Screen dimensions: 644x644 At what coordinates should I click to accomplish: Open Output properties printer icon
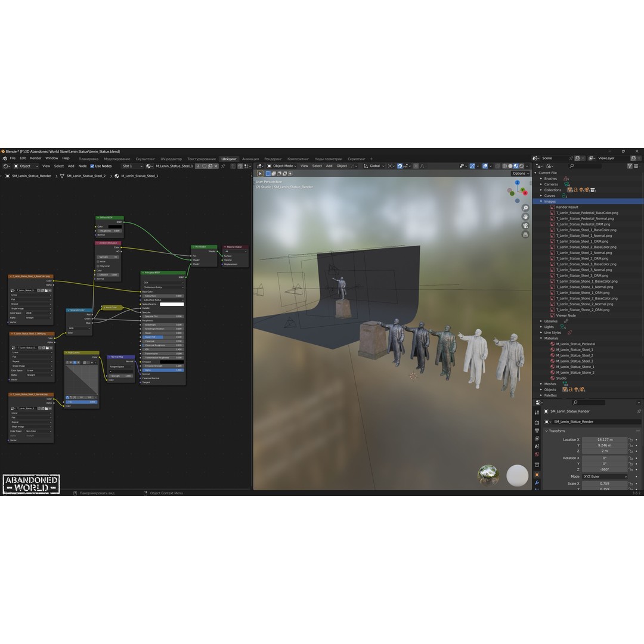coord(537,431)
